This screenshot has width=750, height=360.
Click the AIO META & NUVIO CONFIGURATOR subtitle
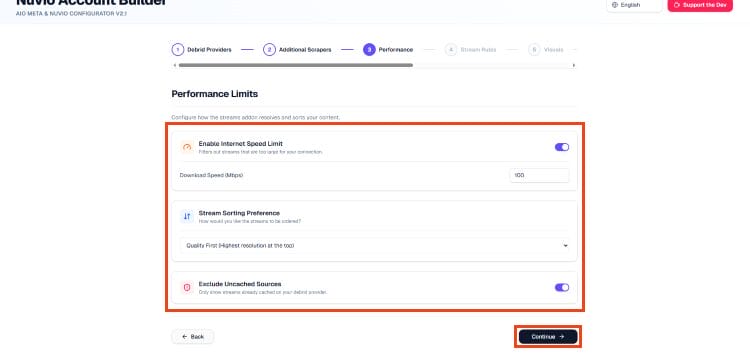point(71,13)
